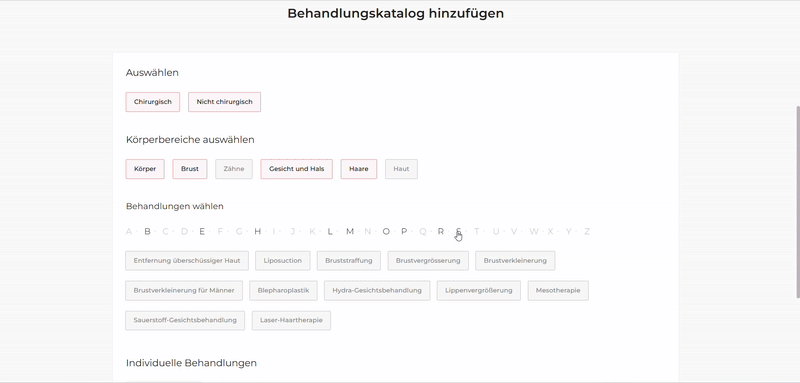The height and width of the screenshot is (383, 800).
Task: Filter treatments by letter S
Action: point(459,232)
